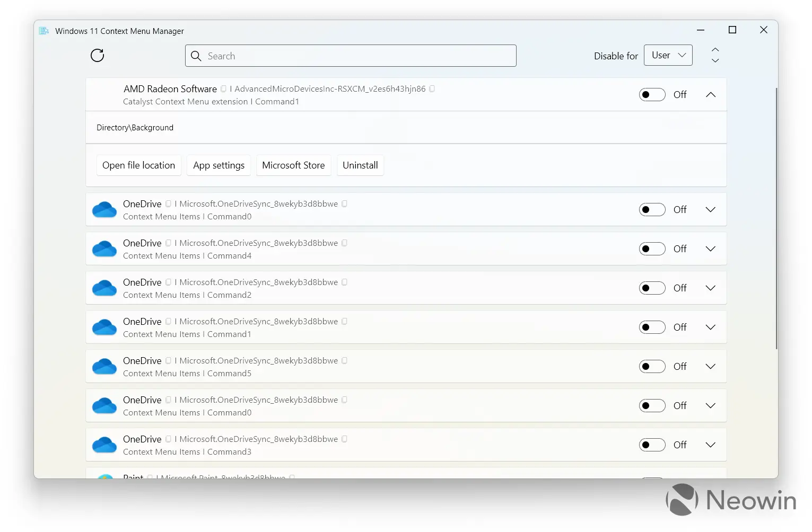This screenshot has width=812, height=532.
Task: Collapse the AMD Radeon Software entry
Action: 711,95
